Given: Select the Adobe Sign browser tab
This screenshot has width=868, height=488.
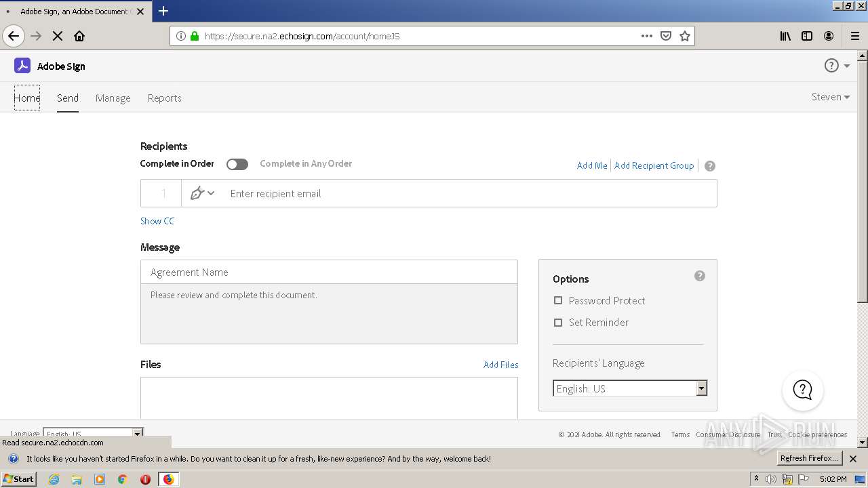Looking at the screenshot, I should tap(75, 12).
